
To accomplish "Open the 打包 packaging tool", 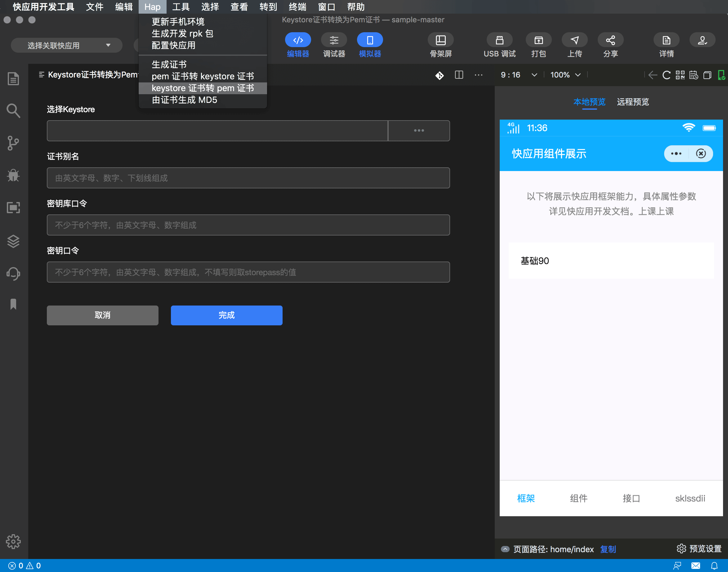I will pos(538,45).
